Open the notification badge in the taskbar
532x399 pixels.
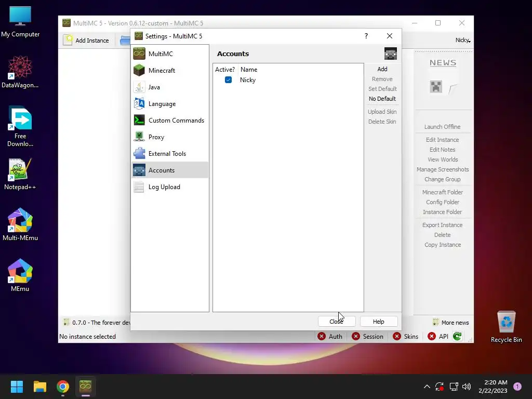pos(517,387)
